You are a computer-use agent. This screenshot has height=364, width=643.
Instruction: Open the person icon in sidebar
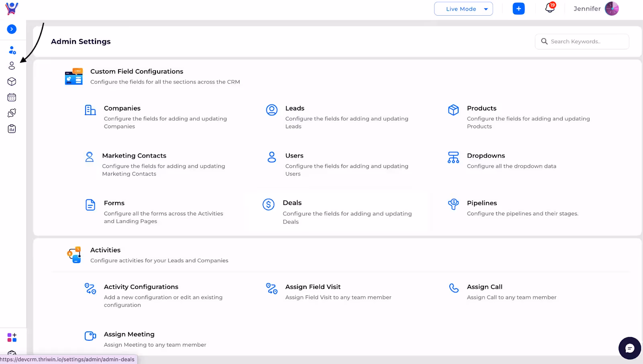12,65
